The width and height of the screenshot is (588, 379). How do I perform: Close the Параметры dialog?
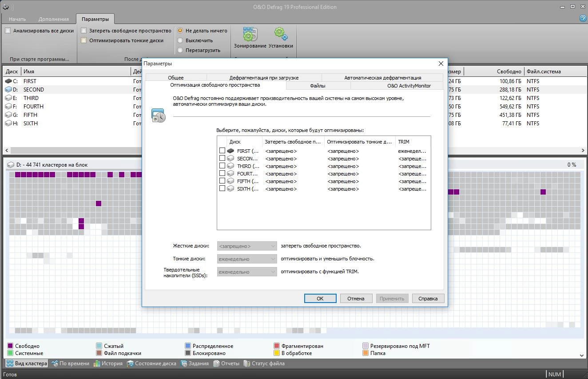pyautogui.click(x=441, y=64)
